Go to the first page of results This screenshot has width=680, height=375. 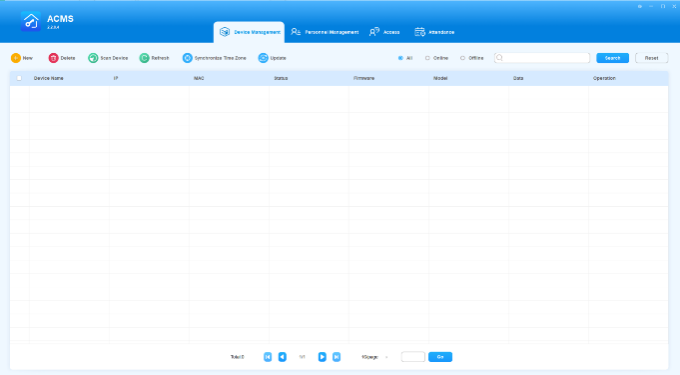(268, 357)
